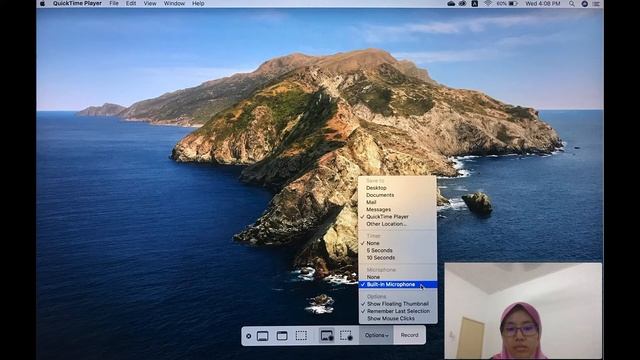
Task: Open Spotlight search magnifier icon
Action: pyautogui.click(x=572, y=3)
